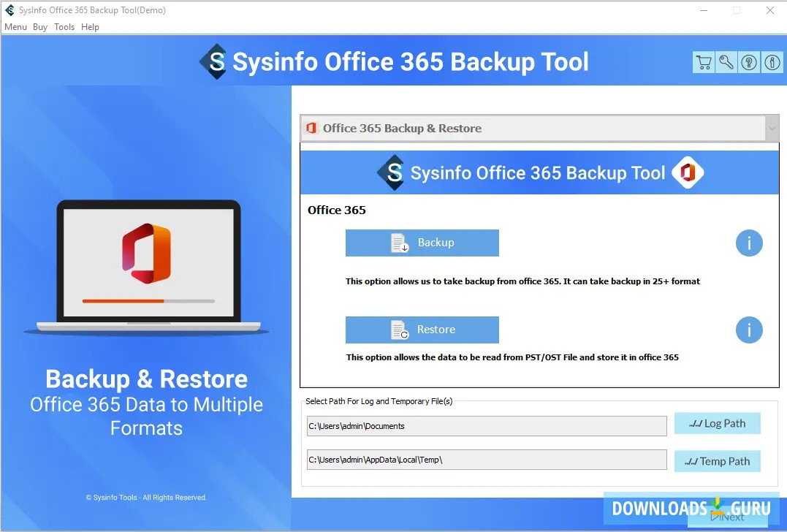Click the temp path input field
Viewport: 787px width, 532px height.
point(487,459)
